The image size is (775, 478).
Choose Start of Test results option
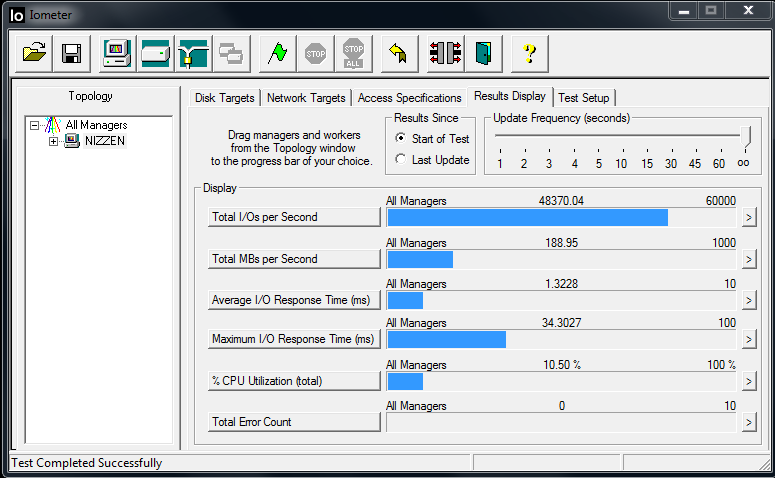point(401,138)
